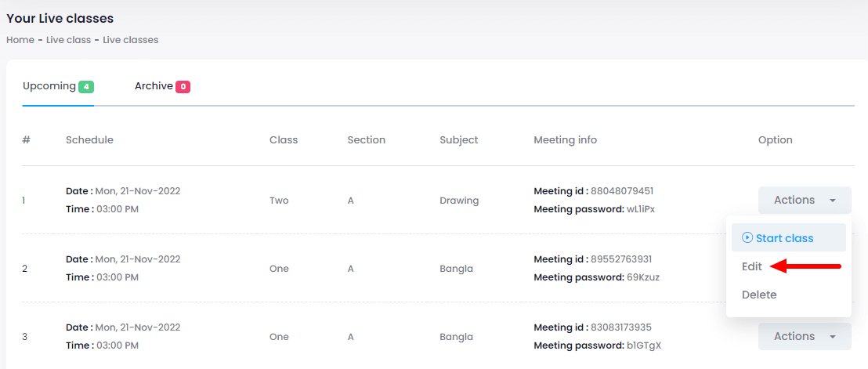Viewport: 868px width, 369px height.
Task: Click the caret arrow on first Actions button
Action: coord(832,201)
